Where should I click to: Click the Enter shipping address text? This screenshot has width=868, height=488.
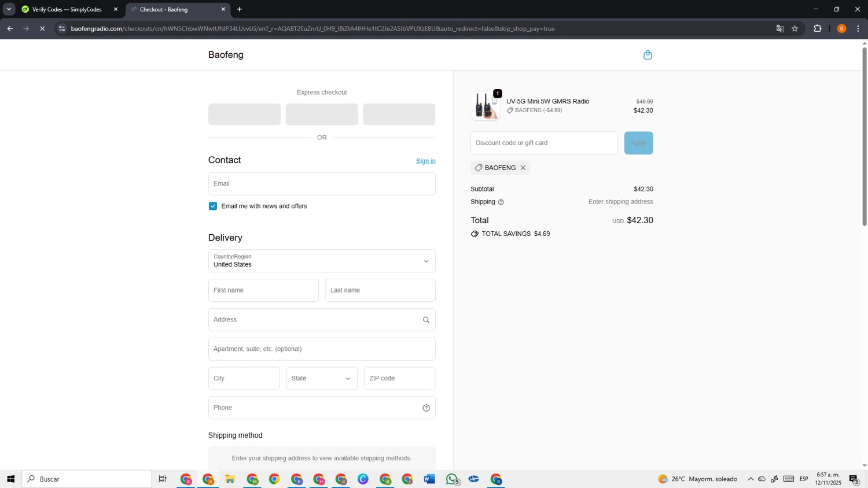620,202
